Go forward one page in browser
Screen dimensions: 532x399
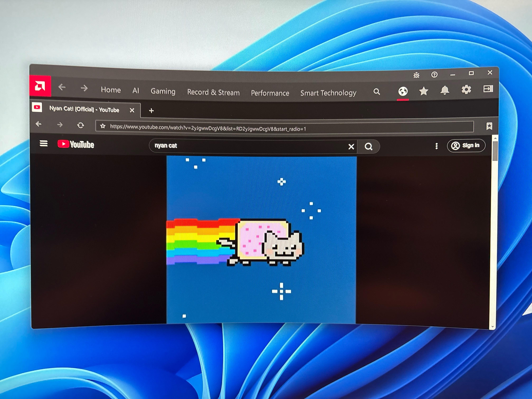(x=60, y=125)
